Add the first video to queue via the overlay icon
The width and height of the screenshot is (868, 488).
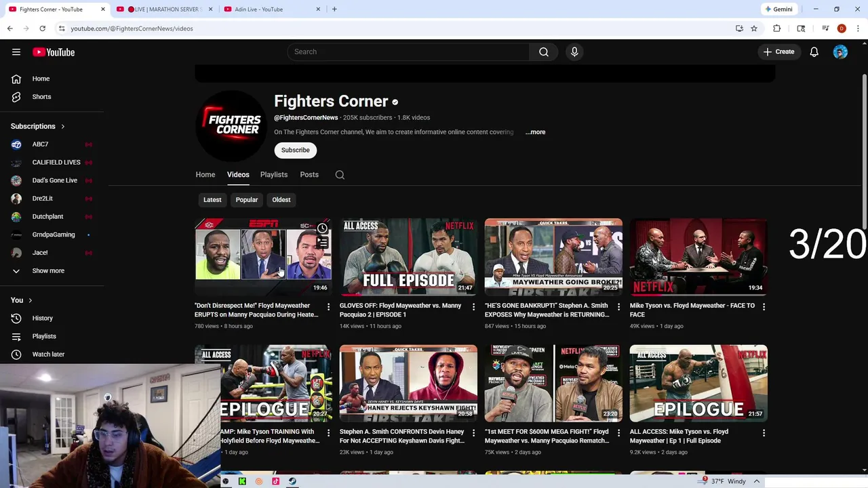[x=322, y=243]
